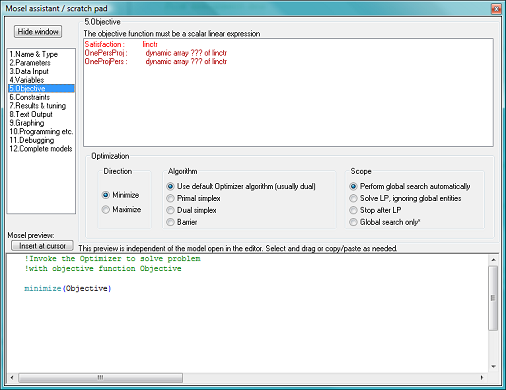Go to 12.Complete models section
Image resolution: width=506 pixels, height=390 pixels.
point(41,149)
